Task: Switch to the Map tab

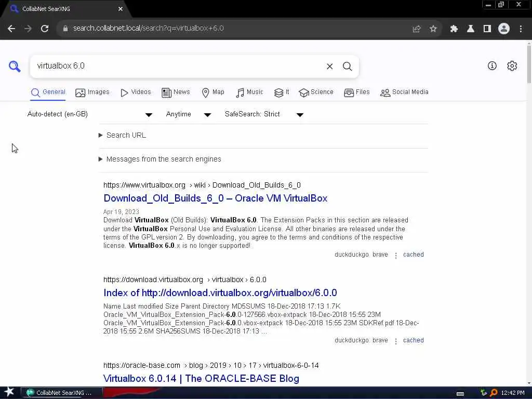Action: coord(213,92)
